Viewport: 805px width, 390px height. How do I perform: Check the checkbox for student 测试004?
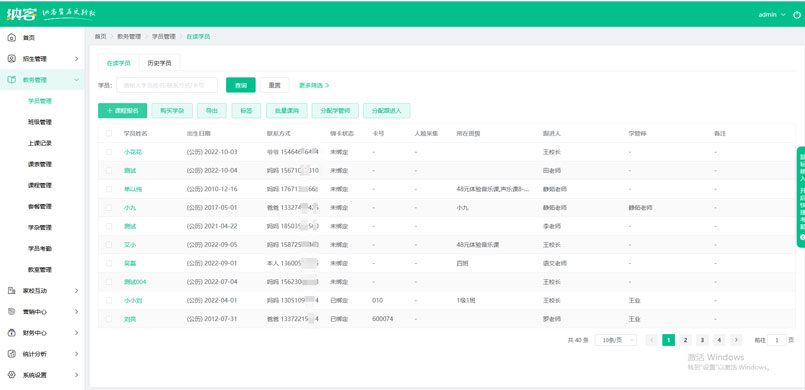(x=108, y=282)
